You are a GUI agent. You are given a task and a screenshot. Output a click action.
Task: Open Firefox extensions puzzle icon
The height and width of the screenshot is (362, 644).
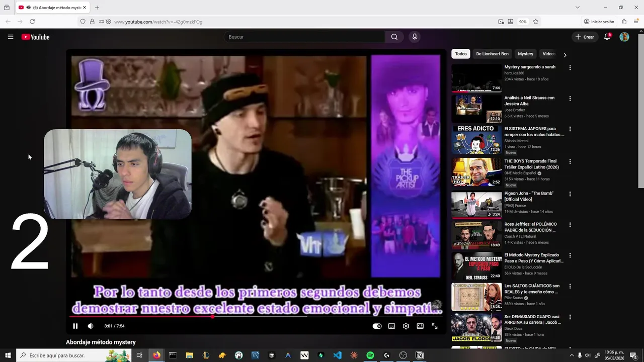tap(624, 22)
